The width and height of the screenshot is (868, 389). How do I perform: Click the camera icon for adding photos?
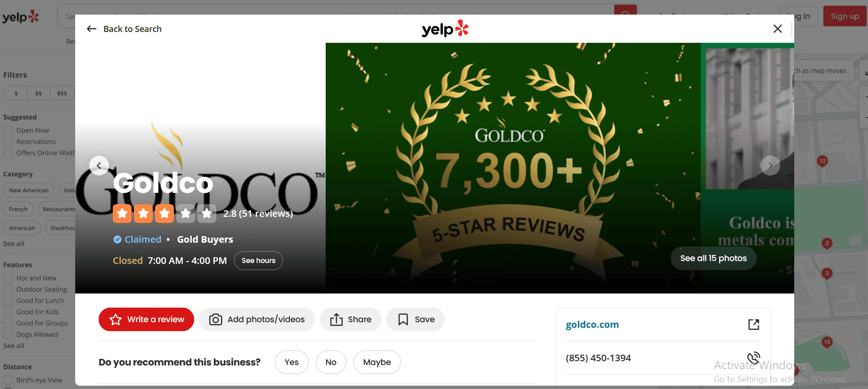pos(216,319)
